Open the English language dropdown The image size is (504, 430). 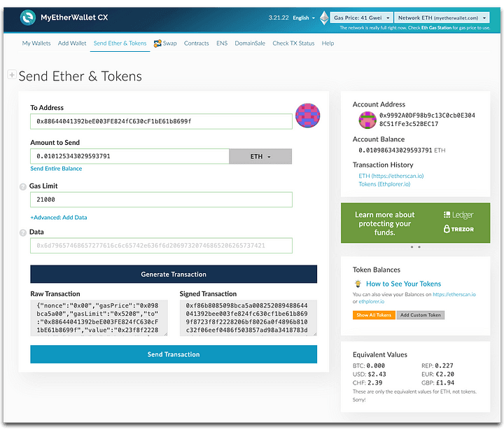[x=304, y=18]
